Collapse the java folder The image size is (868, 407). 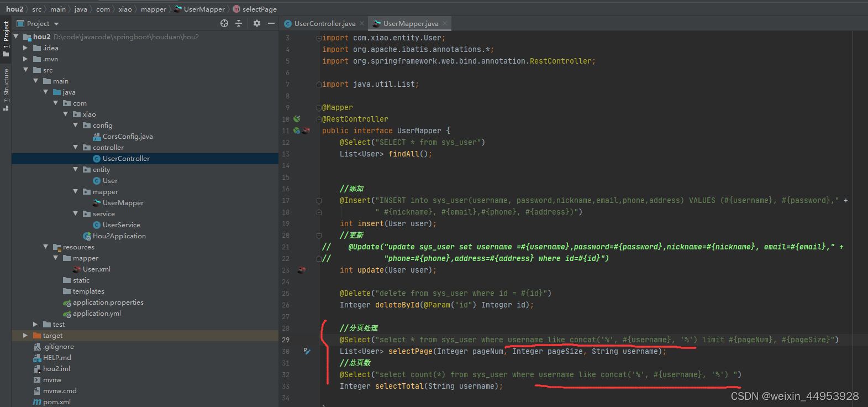[x=45, y=92]
